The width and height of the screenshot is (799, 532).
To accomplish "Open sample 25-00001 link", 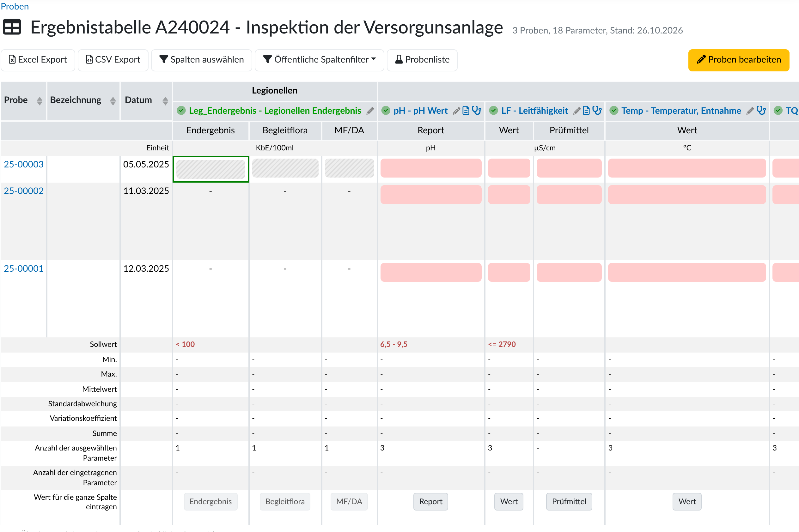I will tap(24, 269).
